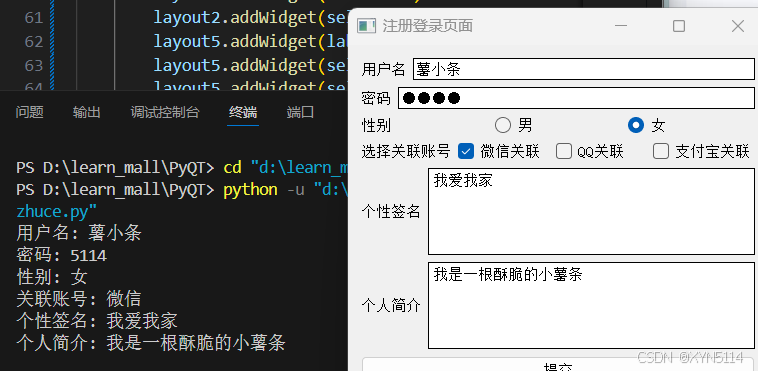
Task: Select the 终端 tab
Action: coord(243,112)
